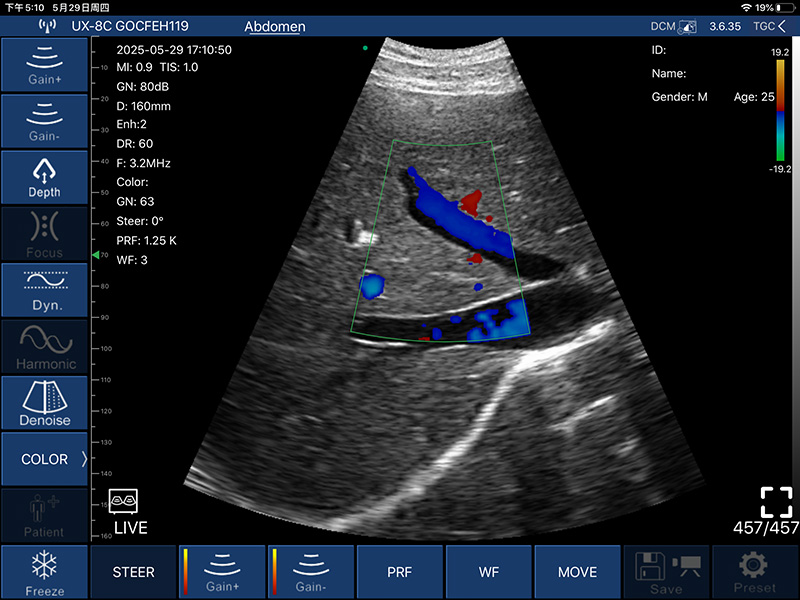Viewport: 800px width, 600px height.
Task: Expand the TGC panel
Action: click(x=769, y=26)
